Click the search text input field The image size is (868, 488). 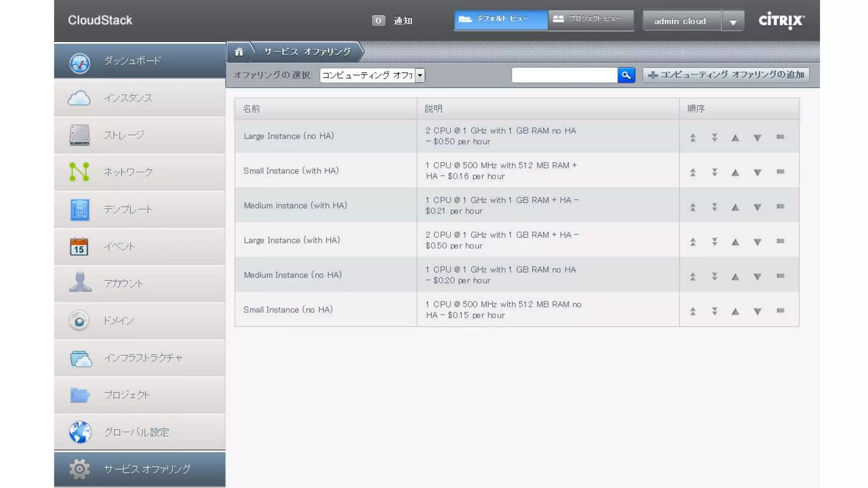point(564,75)
